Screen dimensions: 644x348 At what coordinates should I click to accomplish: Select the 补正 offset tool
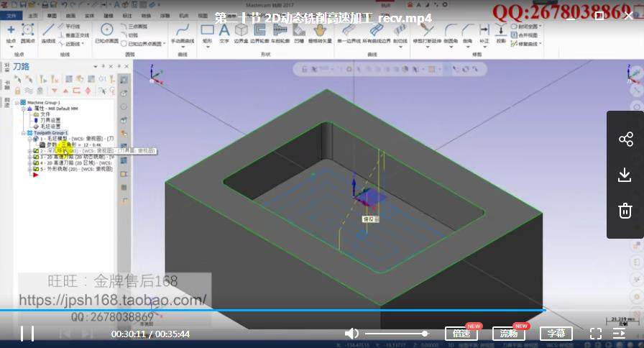[x=484, y=33]
